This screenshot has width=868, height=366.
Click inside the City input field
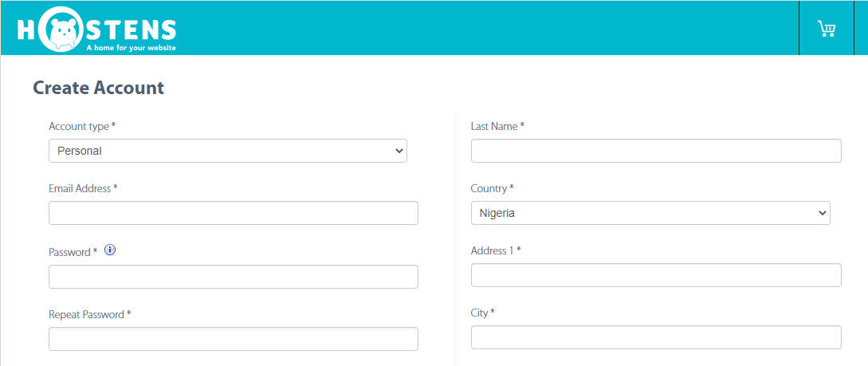(x=655, y=337)
